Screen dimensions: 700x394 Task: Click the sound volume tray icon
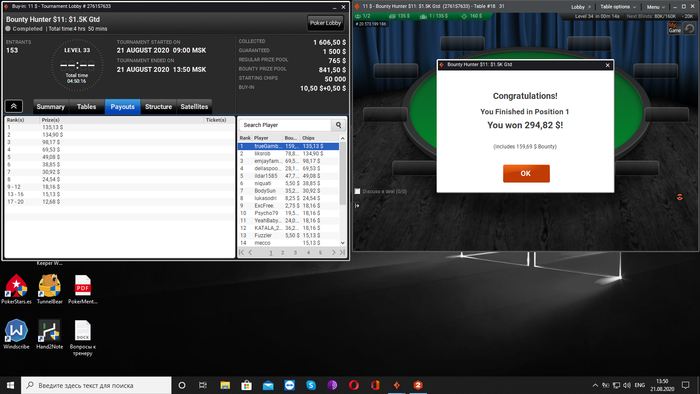627,385
